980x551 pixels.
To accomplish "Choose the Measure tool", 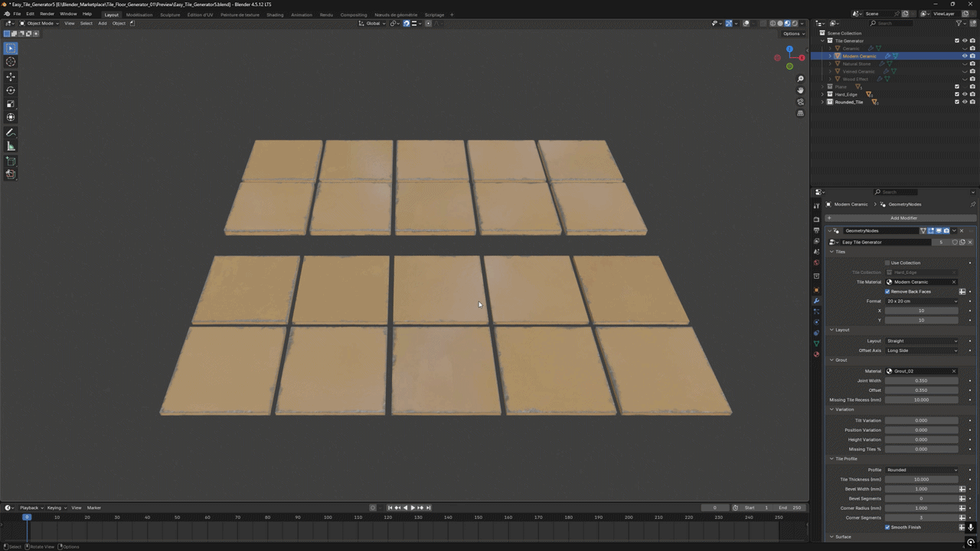I will [x=11, y=146].
